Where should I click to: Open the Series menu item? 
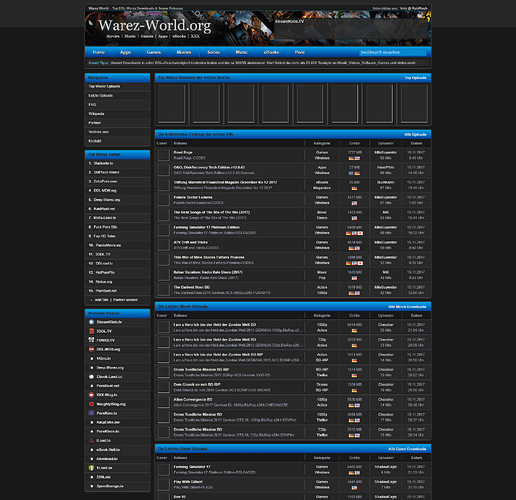click(213, 52)
